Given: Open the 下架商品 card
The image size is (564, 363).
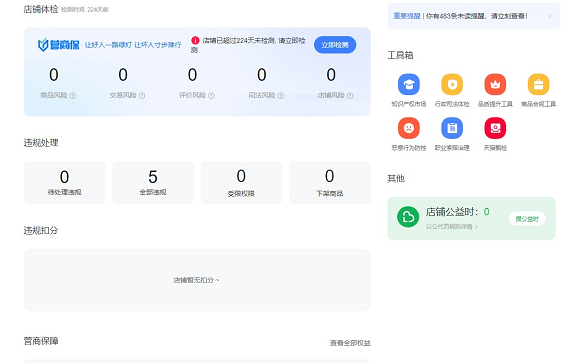Looking at the screenshot, I should (x=330, y=182).
